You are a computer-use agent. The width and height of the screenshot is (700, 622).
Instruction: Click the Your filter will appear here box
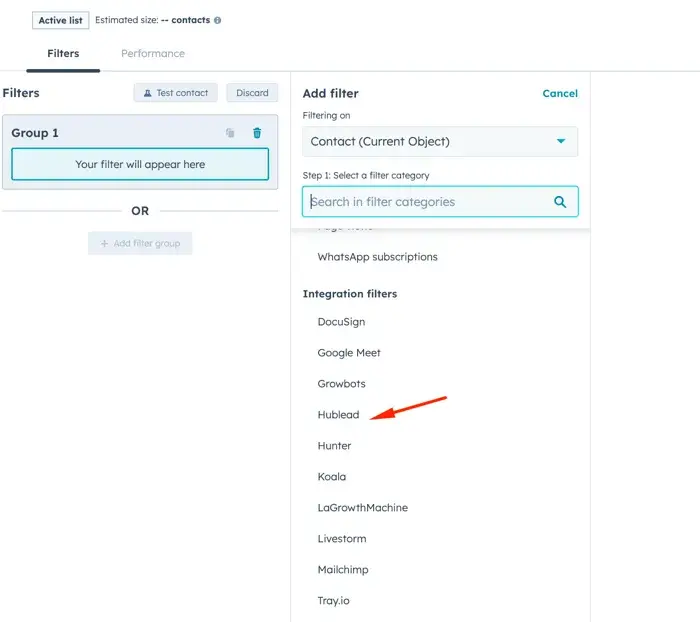[x=140, y=165]
